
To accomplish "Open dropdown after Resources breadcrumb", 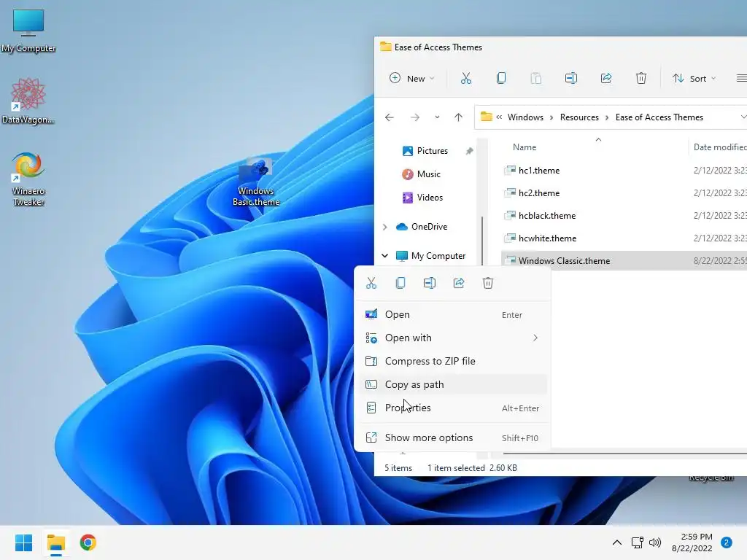I will [607, 117].
